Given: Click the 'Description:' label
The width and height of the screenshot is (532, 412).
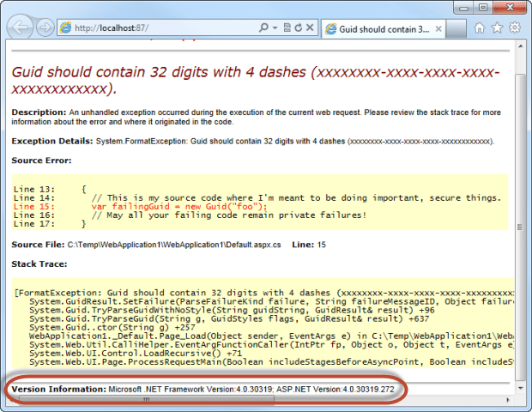Looking at the screenshot, I should point(39,112).
